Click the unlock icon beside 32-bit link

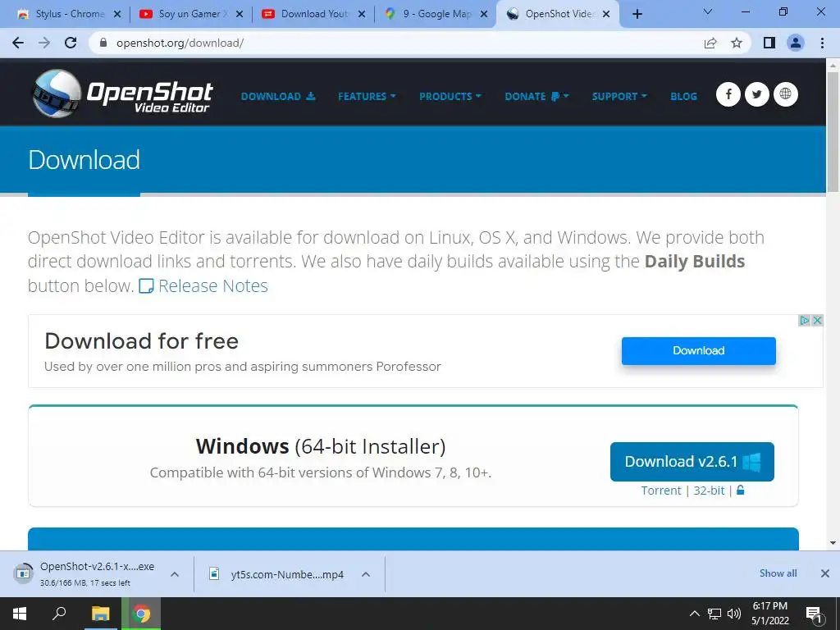tap(741, 491)
